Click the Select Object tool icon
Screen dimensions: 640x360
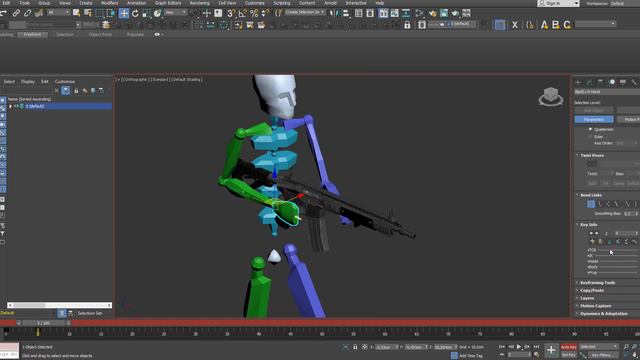(76, 13)
